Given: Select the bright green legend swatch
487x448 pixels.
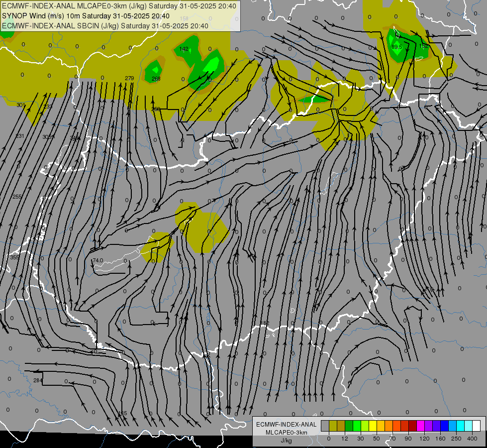Looking at the screenshot, I should pyautogui.click(x=357, y=426).
